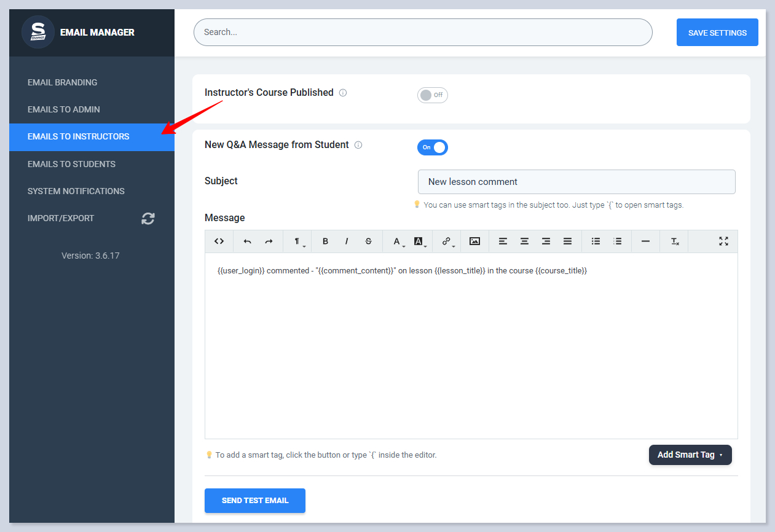Open the text background color picker

coord(419,241)
